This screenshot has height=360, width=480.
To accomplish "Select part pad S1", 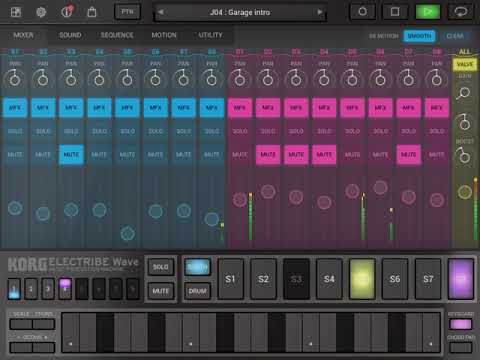I will (x=230, y=279).
